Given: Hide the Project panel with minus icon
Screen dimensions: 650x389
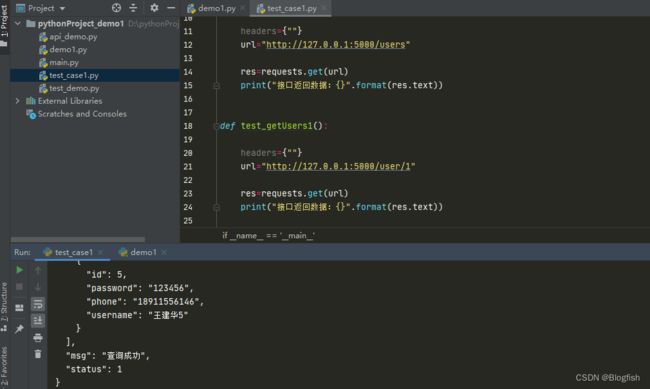Looking at the screenshot, I should click(x=171, y=8).
